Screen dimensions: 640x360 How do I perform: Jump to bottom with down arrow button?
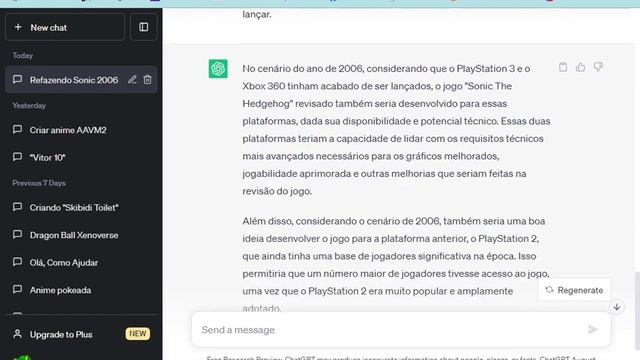(x=617, y=307)
